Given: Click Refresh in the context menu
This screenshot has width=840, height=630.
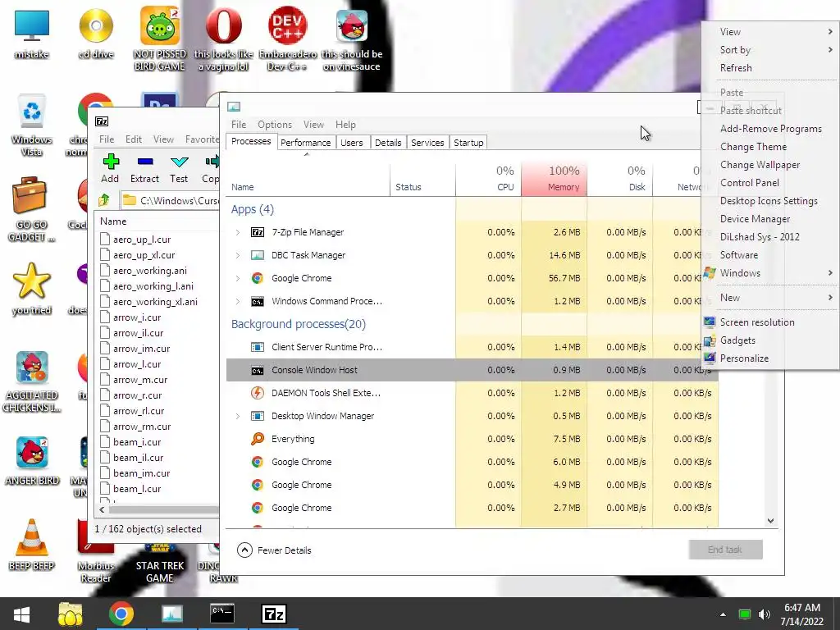Looking at the screenshot, I should coord(770,68).
